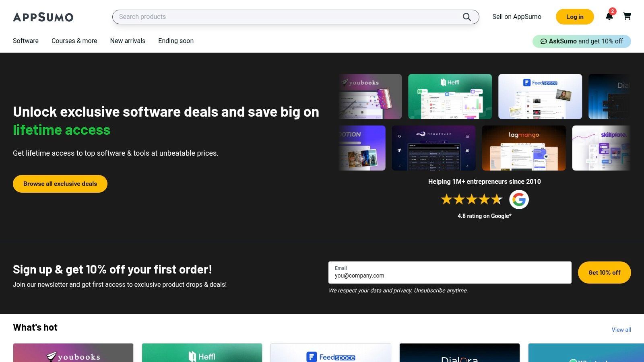Screen dimensions: 644x362
Task: Click the Google logo badge
Action: click(519, 200)
